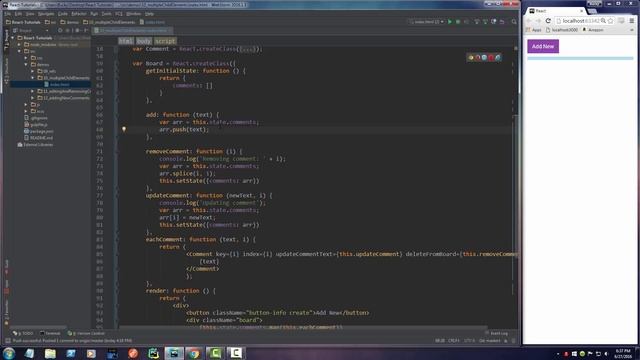The height and width of the screenshot is (360, 640).
Task: Select index.html in the project tree
Action: pyautogui.click(x=59, y=84)
